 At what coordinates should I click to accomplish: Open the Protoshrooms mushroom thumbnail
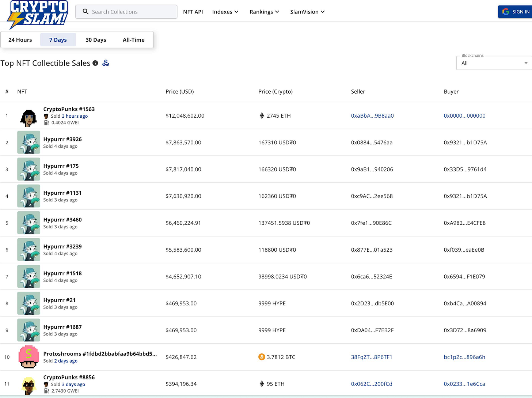pos(28,357)
